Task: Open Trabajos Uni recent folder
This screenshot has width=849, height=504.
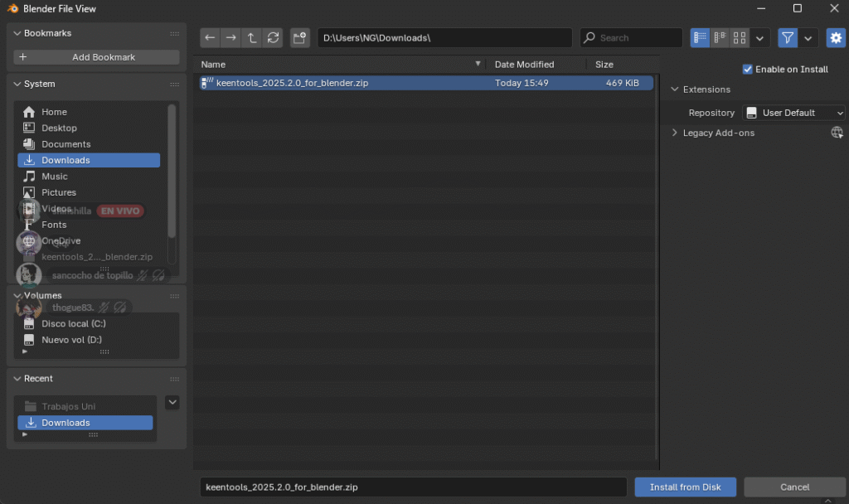Action: point(85,406)
